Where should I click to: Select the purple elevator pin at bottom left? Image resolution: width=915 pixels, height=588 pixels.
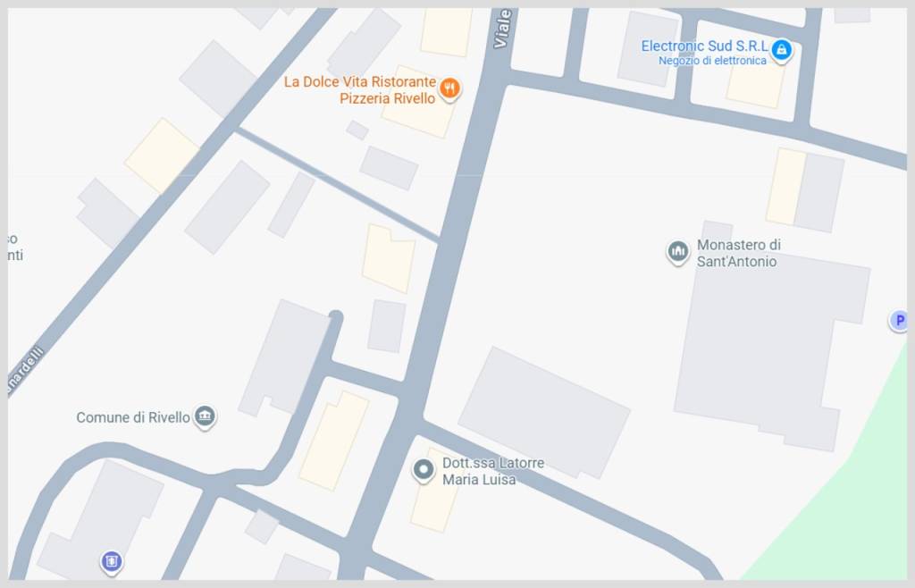click(112, 562)
